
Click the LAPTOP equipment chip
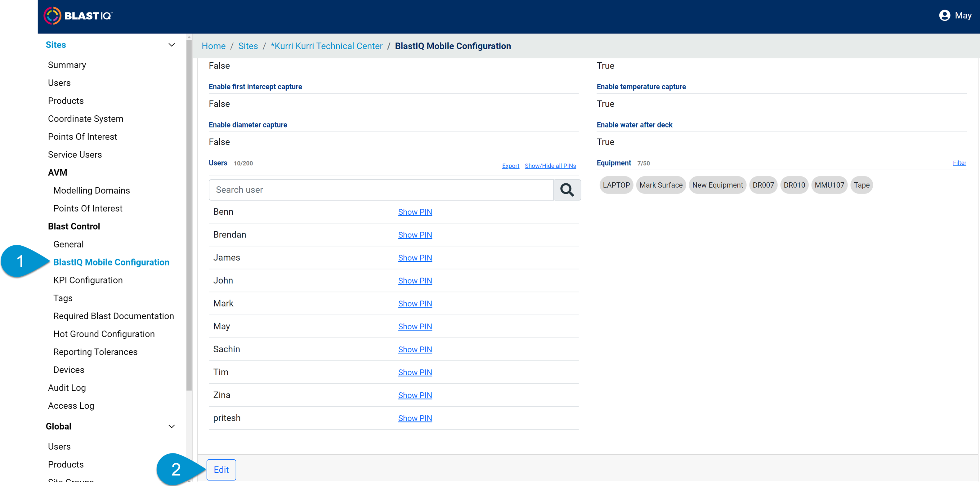tap(616, 185)
